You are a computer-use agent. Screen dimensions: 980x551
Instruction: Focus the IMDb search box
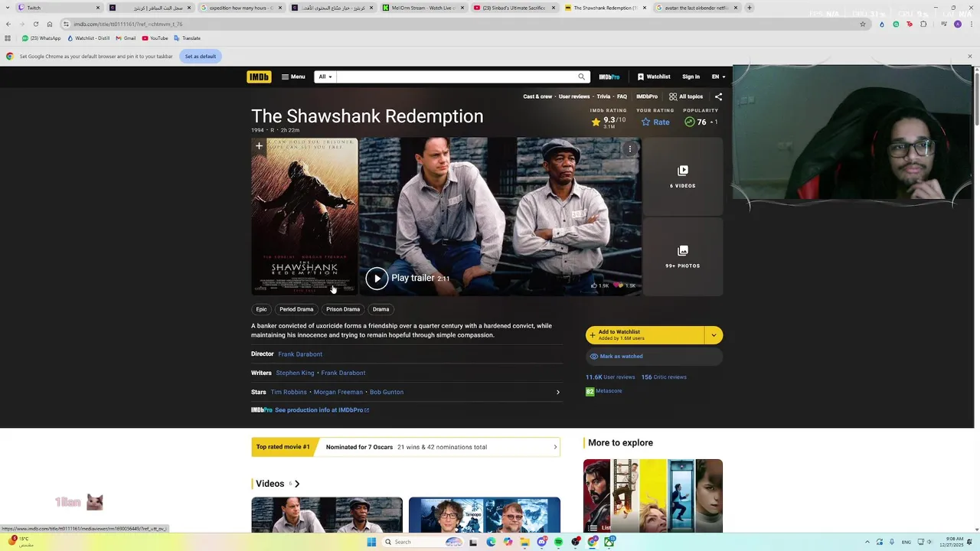(456, 77)
